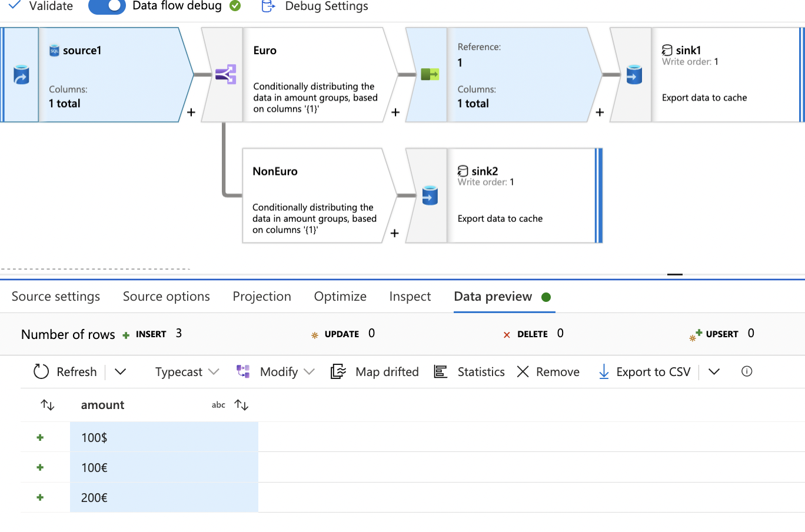Click the Validate button

[x=41, y=6]
